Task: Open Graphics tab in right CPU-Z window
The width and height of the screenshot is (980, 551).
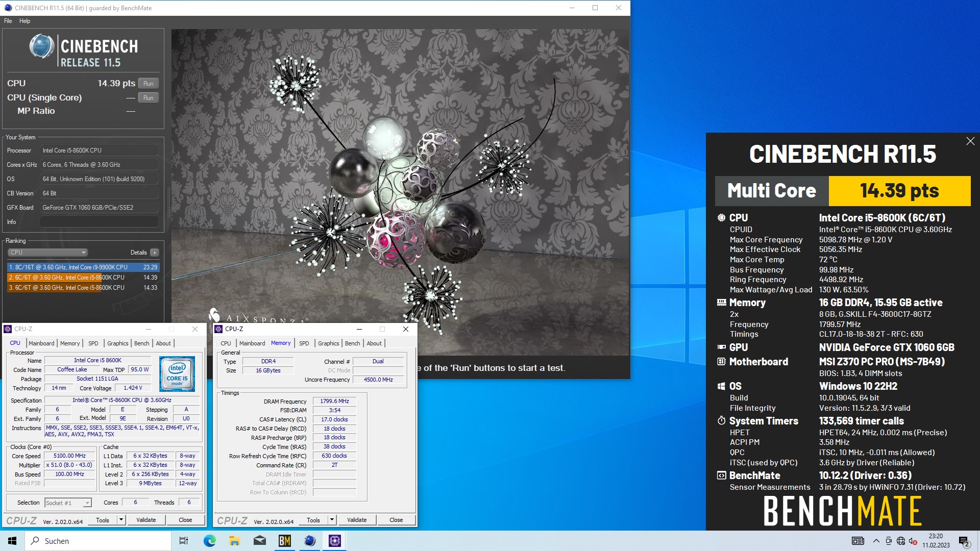Action: [x=329, y=343]
